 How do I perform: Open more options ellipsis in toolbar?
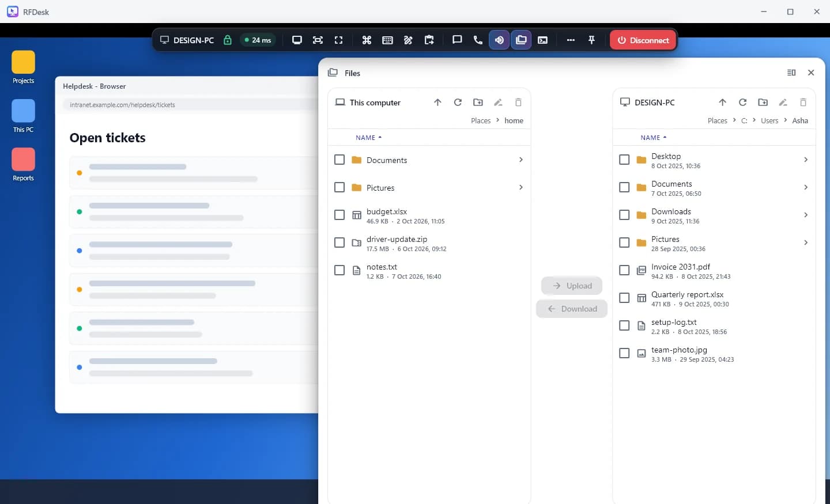pos(571,40)
